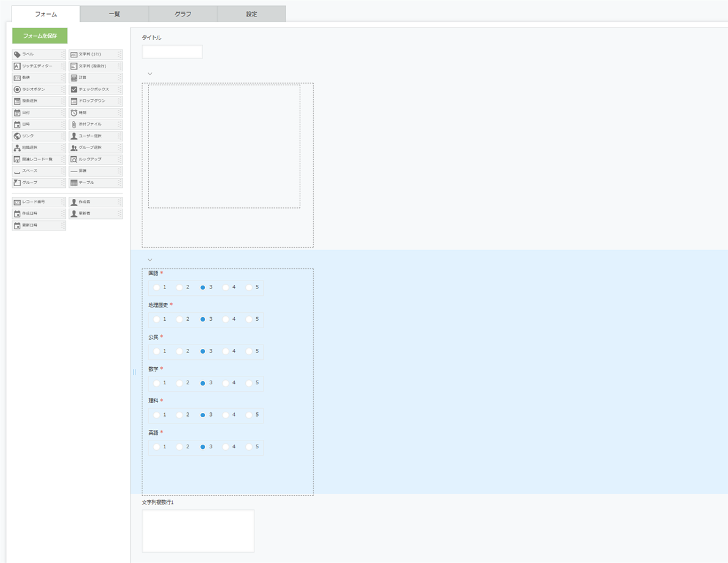Select the ラベル (Label) field icon
728x563 pixels.
click(x=17, y=54)
